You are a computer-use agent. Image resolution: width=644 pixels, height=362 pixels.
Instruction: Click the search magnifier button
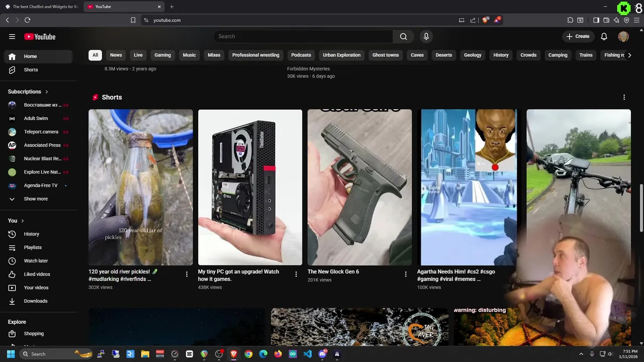pos(404,36)
